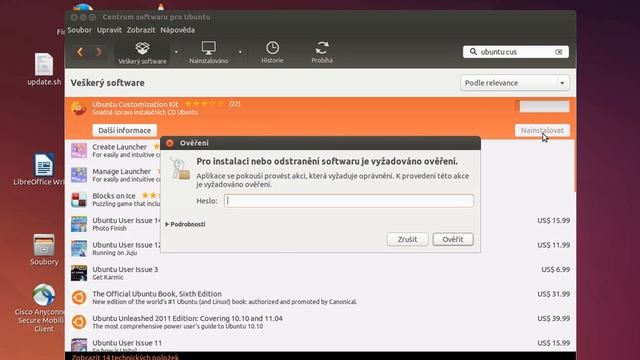Click the Ubuntu User Issue 3 icon
Screen dimensions: 640x360
pyautogui.click(x=79, y=273)
